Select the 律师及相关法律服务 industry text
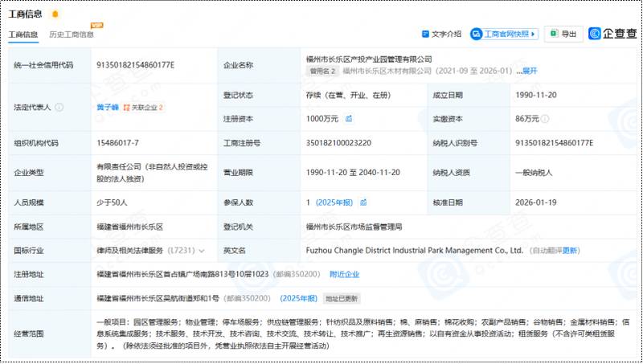 click(x=130, y=251)
